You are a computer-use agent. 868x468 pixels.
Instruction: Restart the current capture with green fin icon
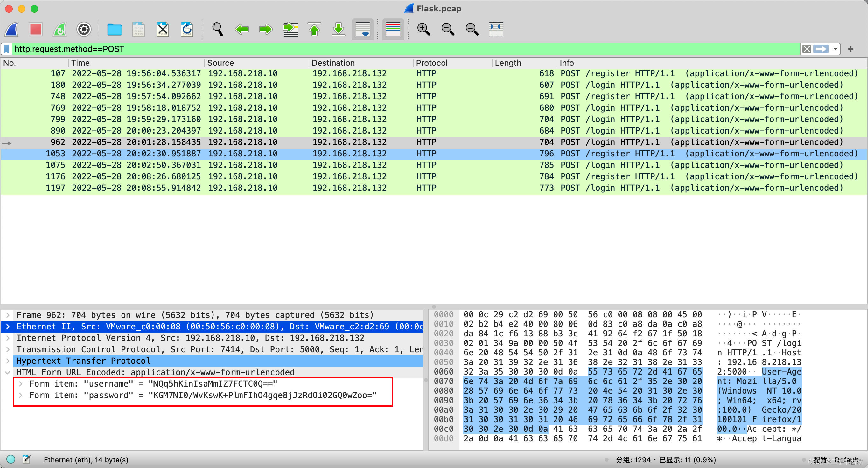60,29
